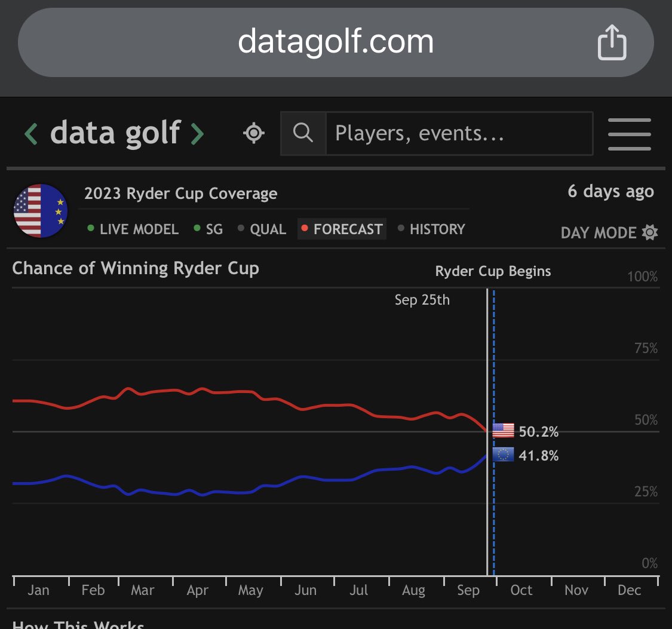Image resolution: width=672 pixels, height=629 pixels.
Task: Toggle DAY MODE
Action: coord(609,232)
